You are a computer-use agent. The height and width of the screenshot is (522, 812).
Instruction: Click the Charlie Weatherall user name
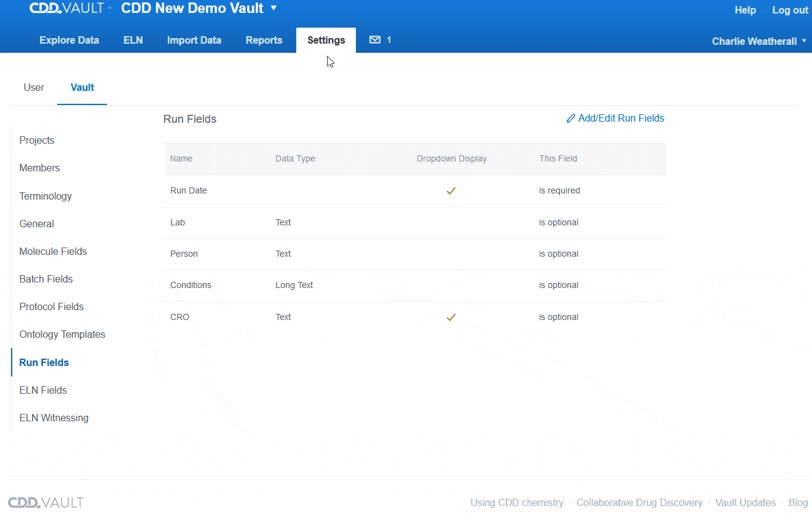[x=754, y=41]
